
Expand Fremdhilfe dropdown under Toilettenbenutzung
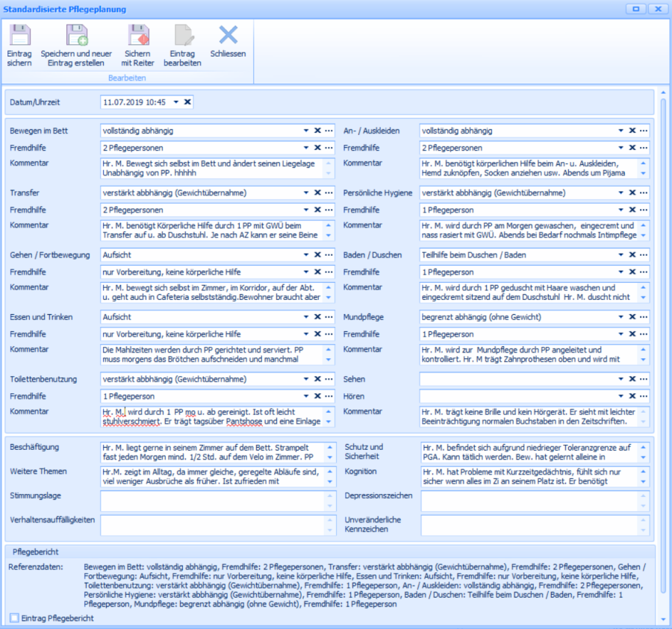pyautogui.click(x=305, y=396)
